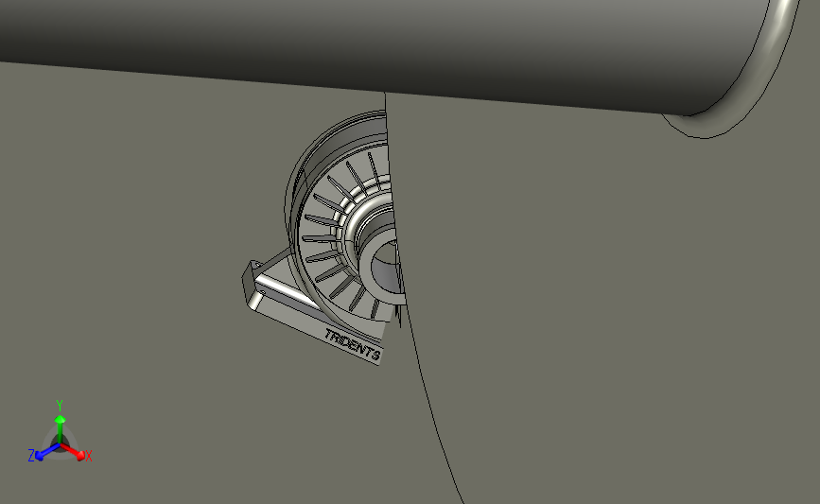This screenshot has width=820, height=504.
Task: Select the TRIDENTS engraved text on the bracket
Action: (x=352, y=344)
